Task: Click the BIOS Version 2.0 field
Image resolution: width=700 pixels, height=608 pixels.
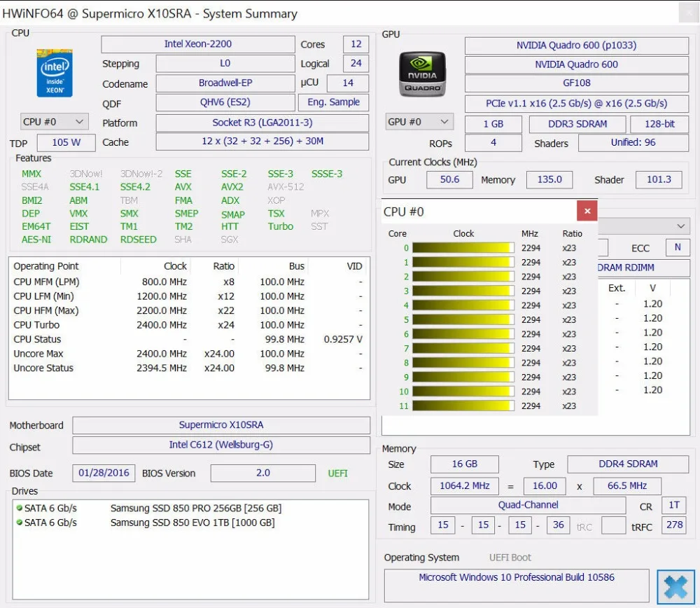Action: [x=263, y=473]
